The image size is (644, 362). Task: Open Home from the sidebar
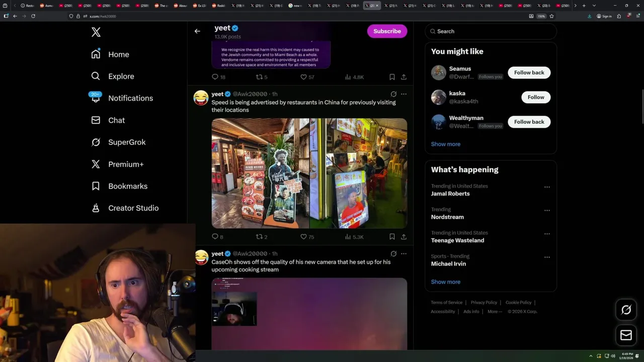[110, 54]
